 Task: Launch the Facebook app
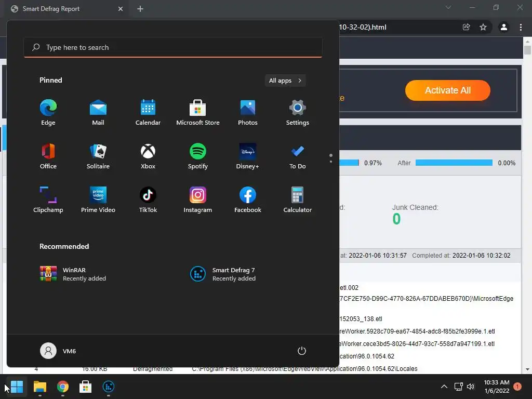(x=248, y=200)
